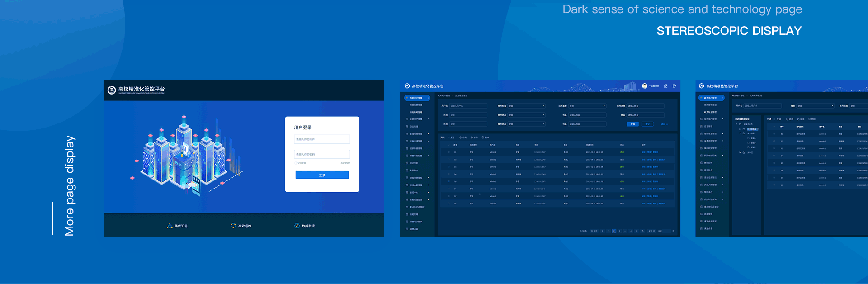Click 禁用 icon in right window list toolbar
The height and width of the screenshot is (284, 868).
coord(798,119)
